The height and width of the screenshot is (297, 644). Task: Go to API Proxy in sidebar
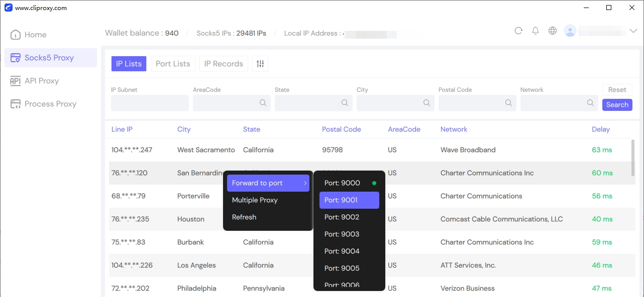point(42,81)
